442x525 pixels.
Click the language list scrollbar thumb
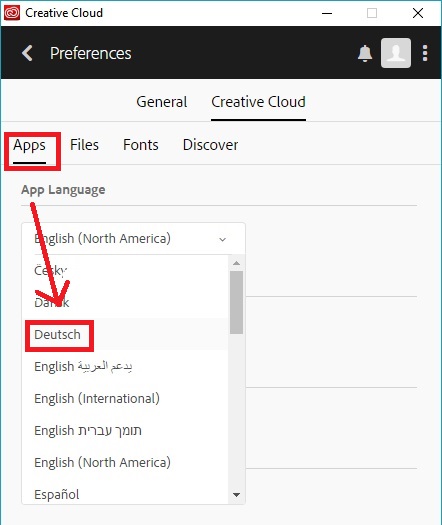pyautogui.click(x=236, y=302)
